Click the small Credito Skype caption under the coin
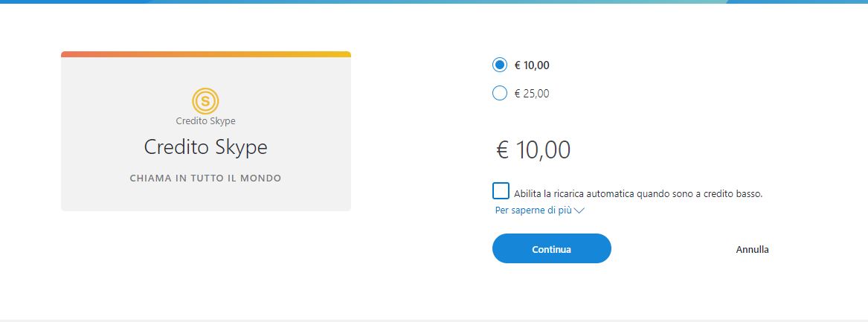Viewport: 868px width, 322px height. tap(205, 121)
